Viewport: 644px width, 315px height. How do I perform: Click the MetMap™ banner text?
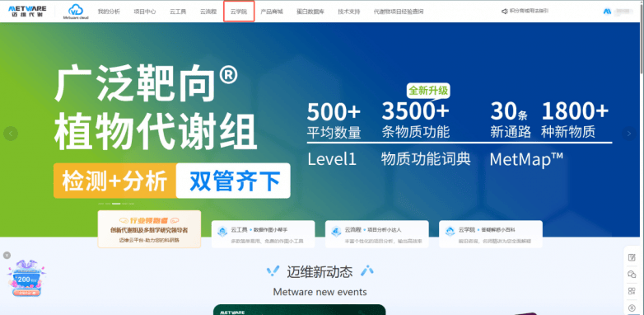(526, 159)
